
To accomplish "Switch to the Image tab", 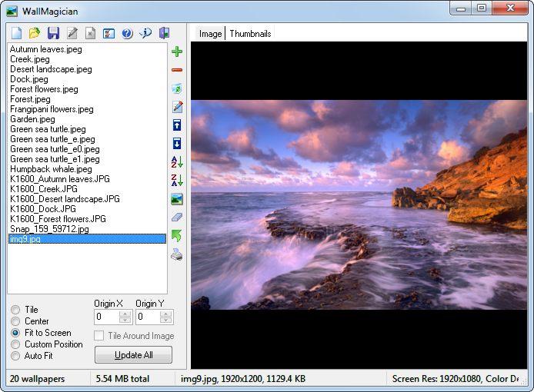I will tap(210, 34).
